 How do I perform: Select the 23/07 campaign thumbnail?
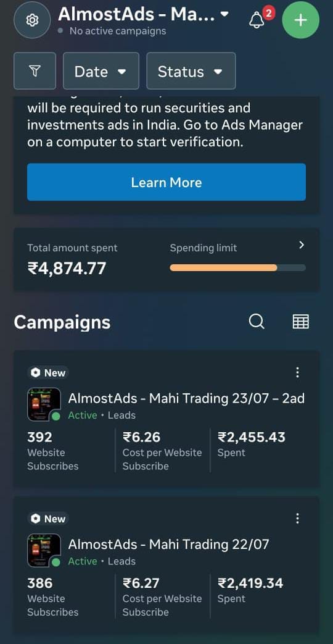click(44, 404)
